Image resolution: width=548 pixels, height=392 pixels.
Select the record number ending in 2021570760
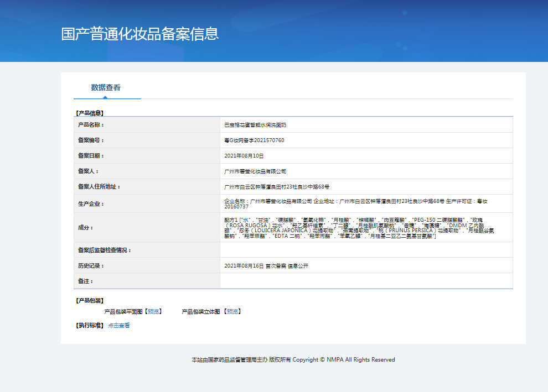coord(254,140)
